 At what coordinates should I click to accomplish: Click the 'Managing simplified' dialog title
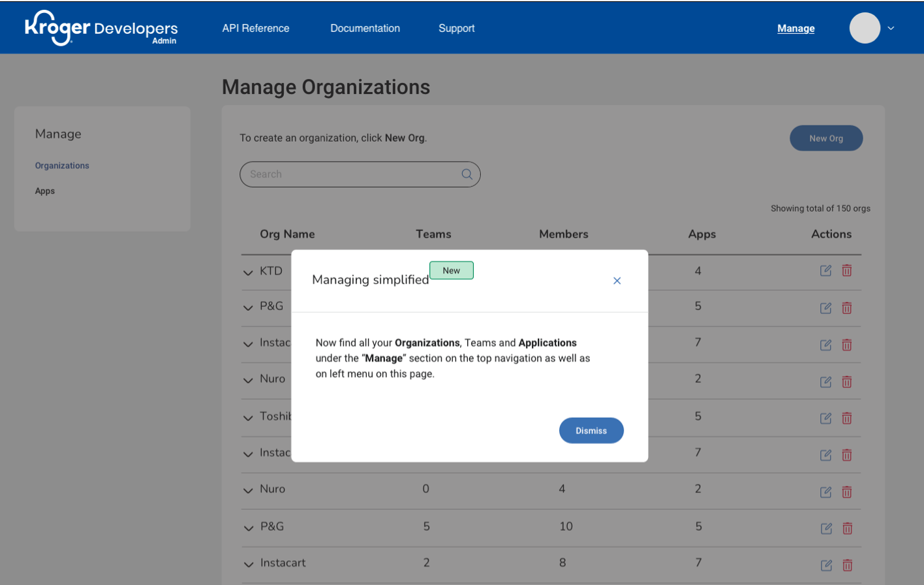pyautogui.click(x=371, y=279)
